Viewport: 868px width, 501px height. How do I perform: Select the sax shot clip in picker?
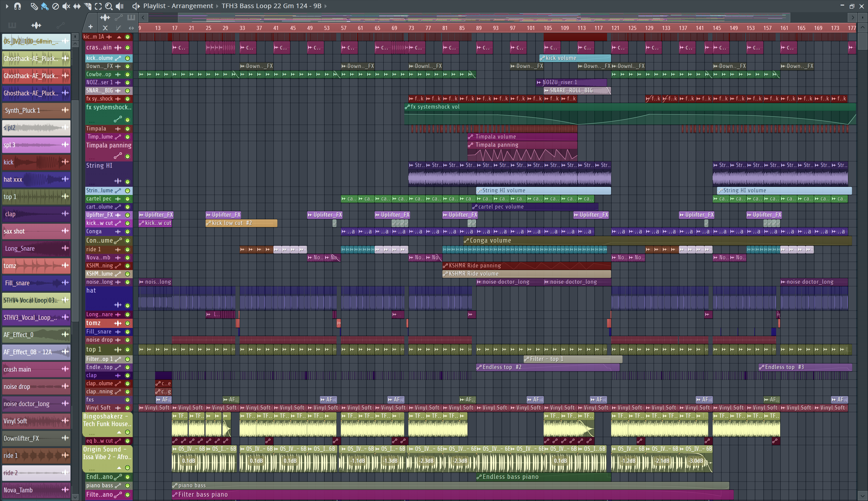(x=36, y=231)
